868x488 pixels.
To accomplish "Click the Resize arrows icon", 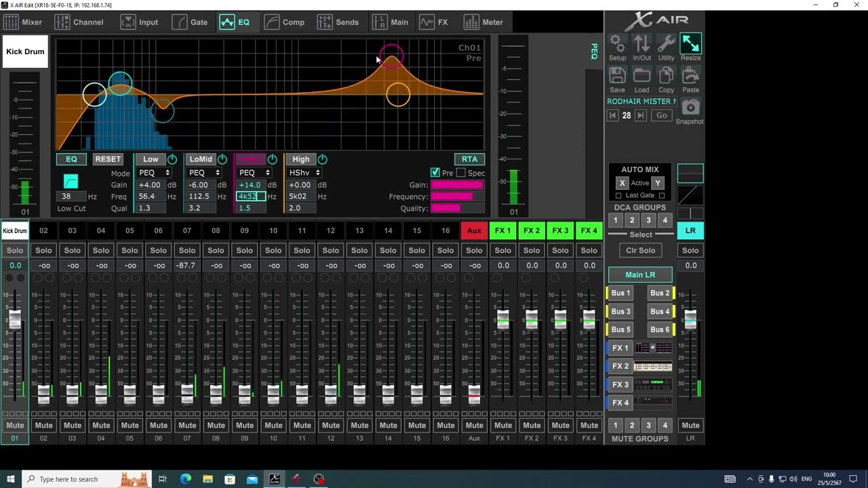I will coord(690,44).
